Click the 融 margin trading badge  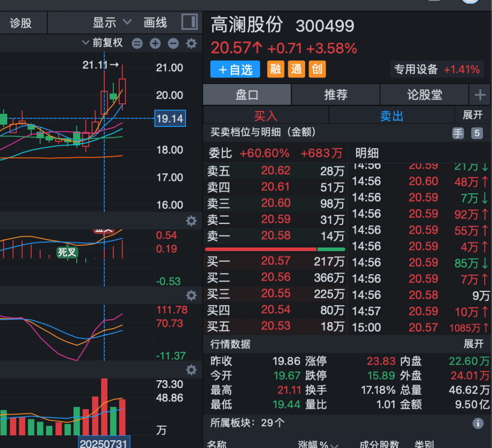[275, 69]
